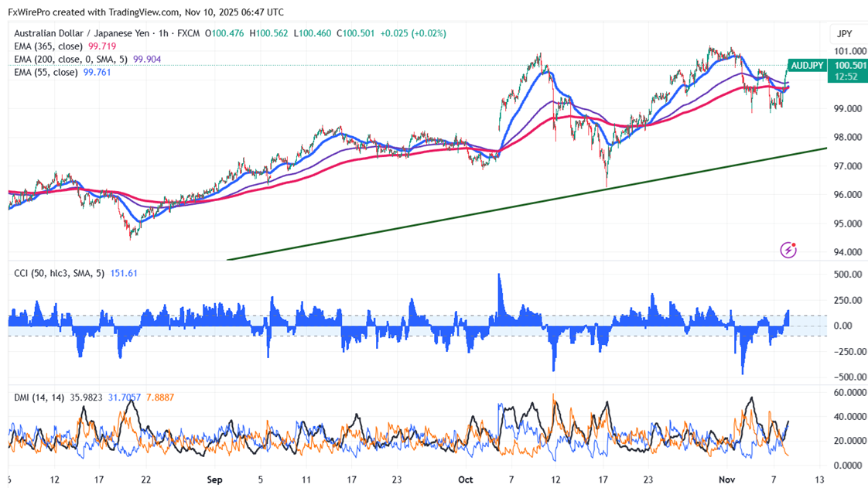This screenshot has width=868, height=488.
Task: Click DMI -DI value 7.8887
Action: point(160,398)
